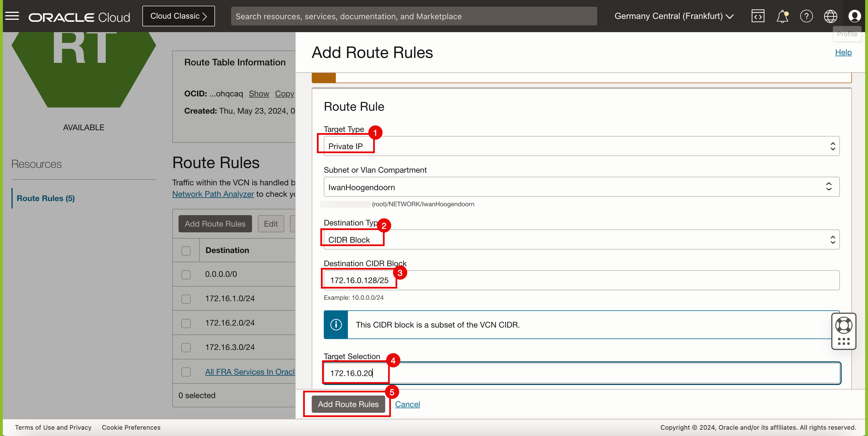Select the globe/language icon
Screen dimensions: 868x436
(831, 15)
